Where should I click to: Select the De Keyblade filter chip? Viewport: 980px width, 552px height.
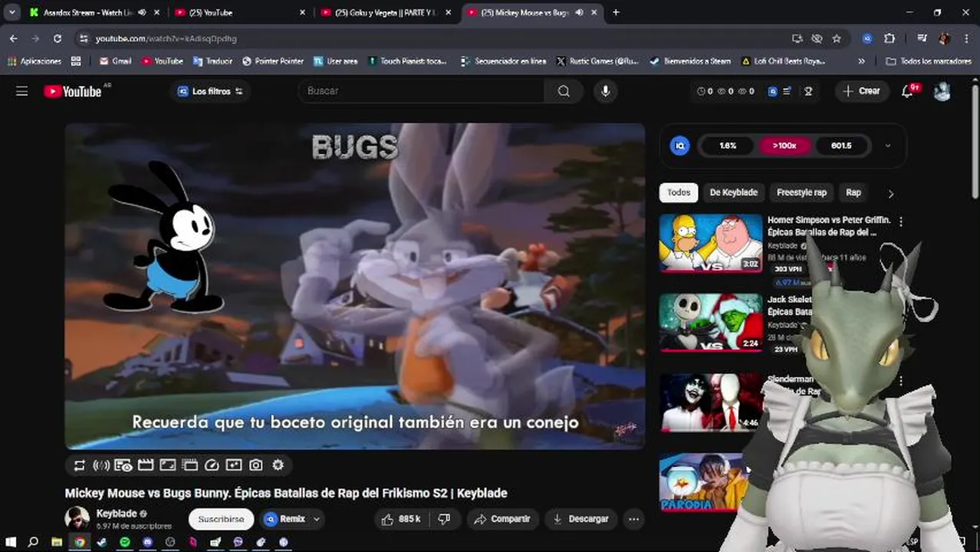click(x=734, y=192)
